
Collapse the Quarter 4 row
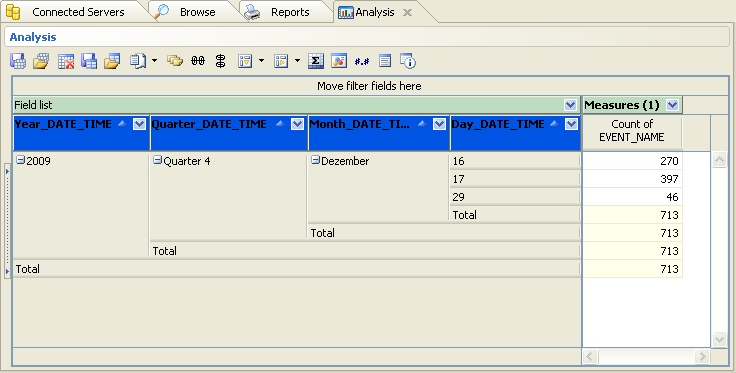pyautogui.click(x=158, y=160)
